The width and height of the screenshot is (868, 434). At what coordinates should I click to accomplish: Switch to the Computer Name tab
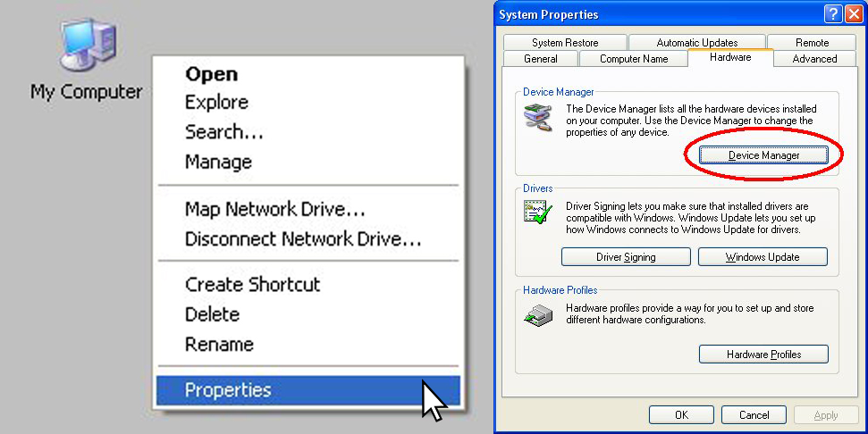point(634,59)
